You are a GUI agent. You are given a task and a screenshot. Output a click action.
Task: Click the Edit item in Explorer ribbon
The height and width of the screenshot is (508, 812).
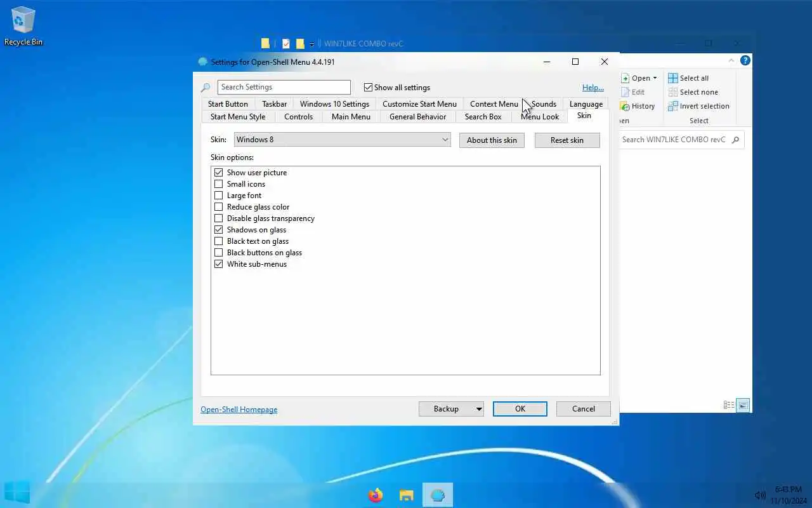click(632, 92)
